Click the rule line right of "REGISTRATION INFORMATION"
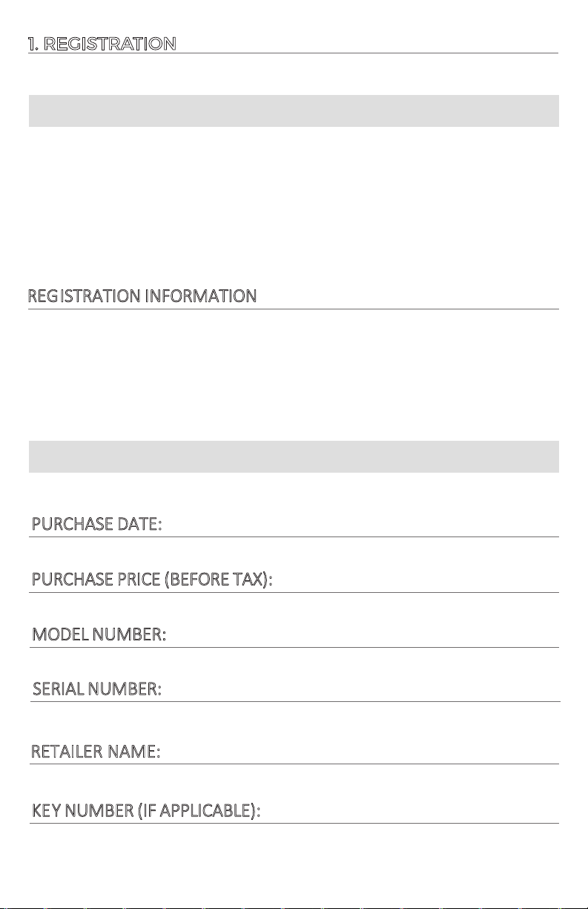Screen dimensions: 588x909 click(x=408, y=309)
